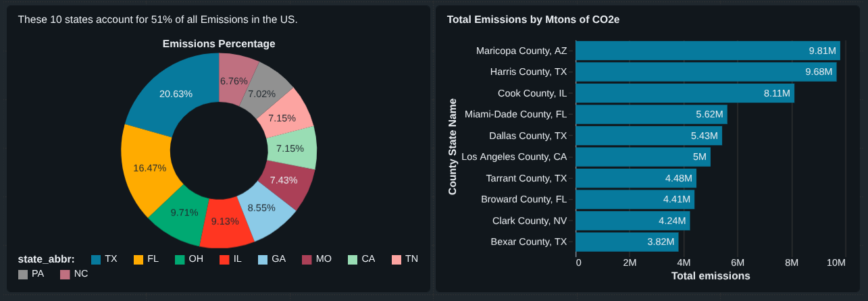The height and width of the screenshot is (301, 868).
Task: Click the NC legend swatch
Action: pos(65,274)
